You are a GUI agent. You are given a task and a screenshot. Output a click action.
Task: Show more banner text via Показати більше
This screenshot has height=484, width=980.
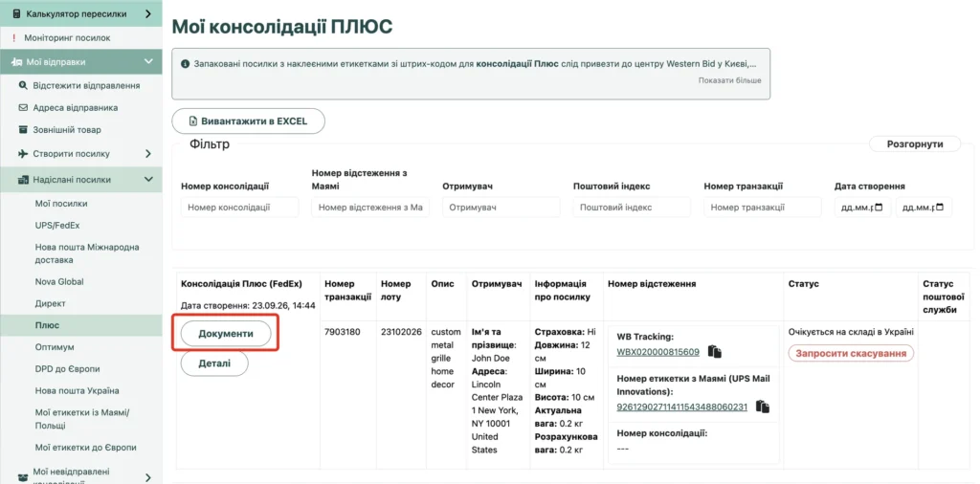[x=729, y=80]
